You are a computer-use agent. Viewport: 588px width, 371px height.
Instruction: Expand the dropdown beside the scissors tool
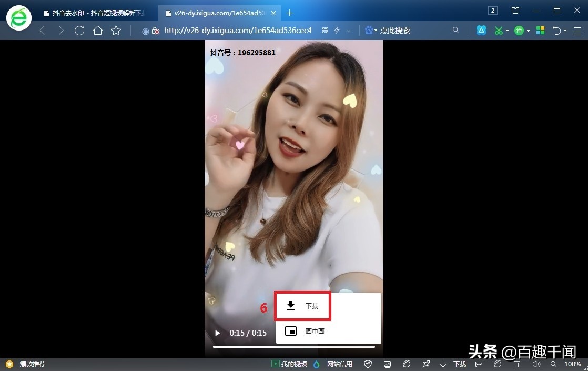[x=508, y=31]
